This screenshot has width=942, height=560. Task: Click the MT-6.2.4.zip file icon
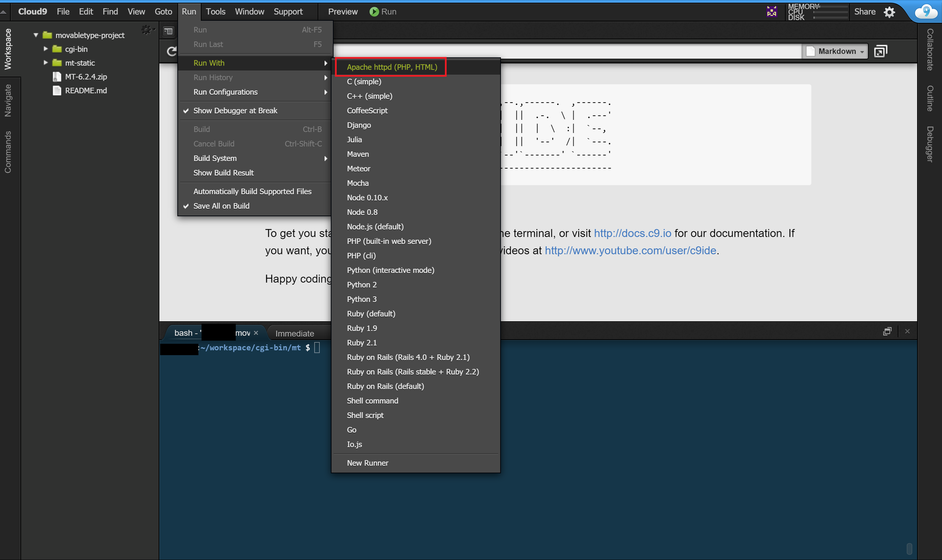click(57, 77)
